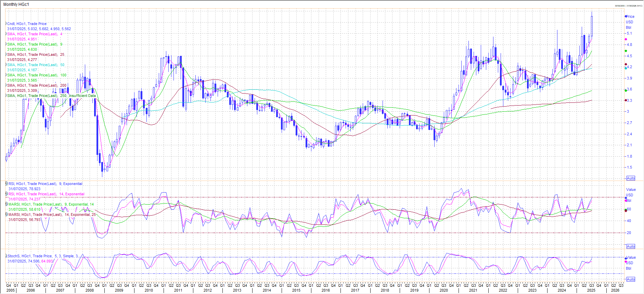The image size is (644, 294).
Task: Click the SMA value '31/07/2025, 4.630'
Action: pos(22,49)
